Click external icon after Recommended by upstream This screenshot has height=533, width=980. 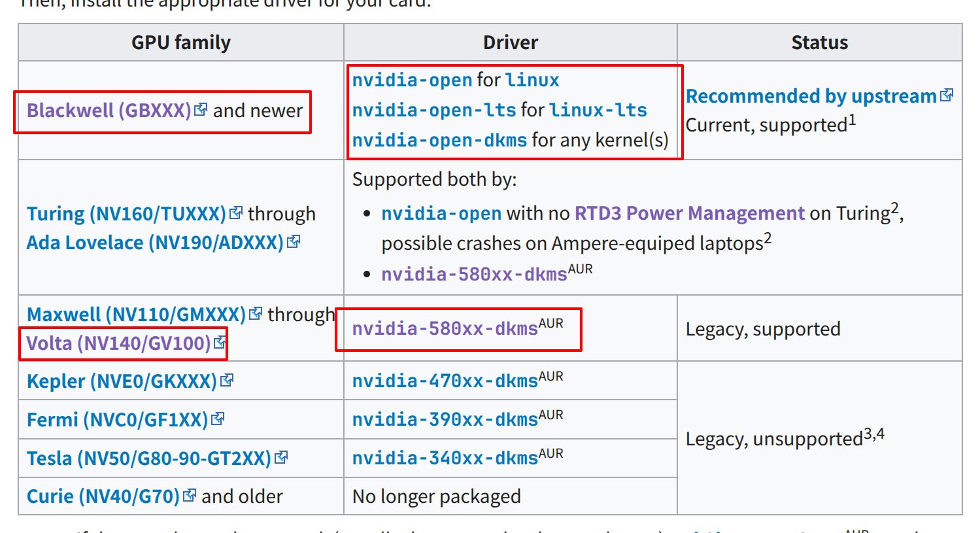point(947,95)
